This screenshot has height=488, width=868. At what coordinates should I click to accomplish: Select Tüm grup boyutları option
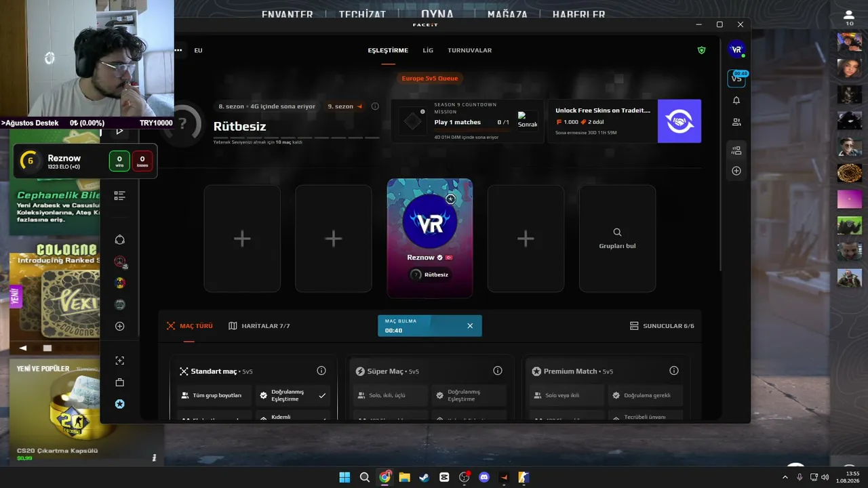pyautogui.click(x=214, y=395)
